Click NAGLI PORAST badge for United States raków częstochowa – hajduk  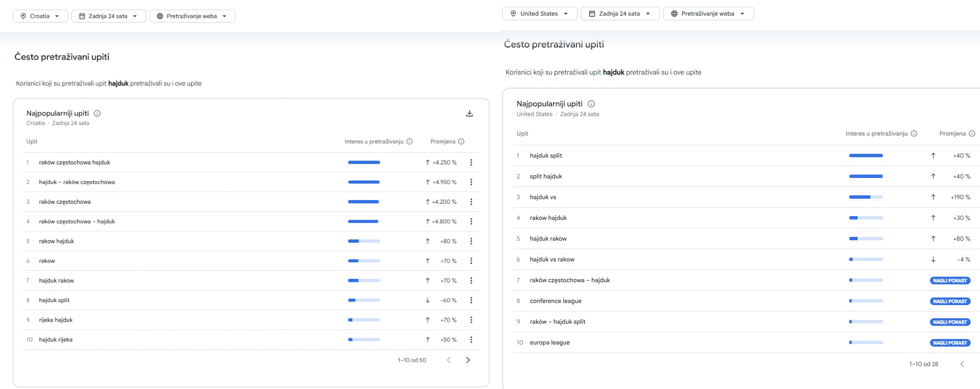950,281
